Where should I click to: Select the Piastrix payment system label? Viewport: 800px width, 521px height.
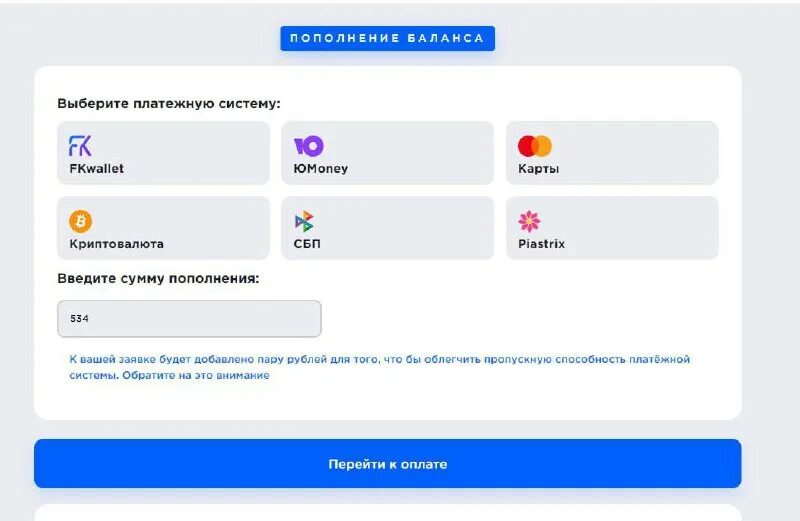pos(541,244)
